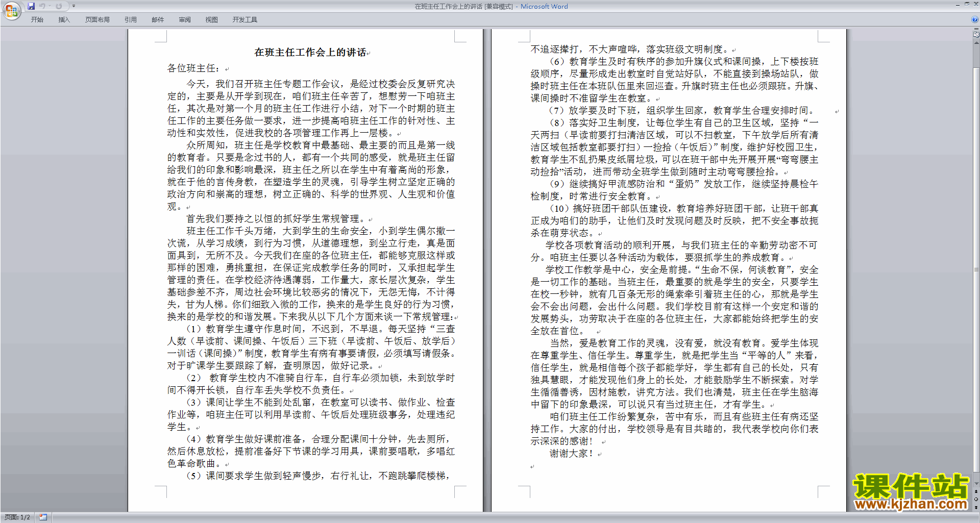Switch to the 页面布局 tab
Image resolution: width=980 pixels, height=523 pixels.
97,20
